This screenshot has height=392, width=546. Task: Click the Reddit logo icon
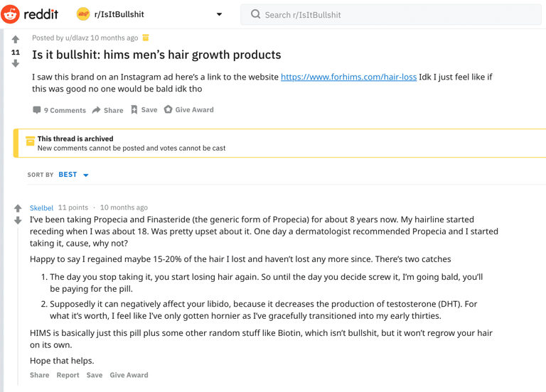pos(11,14)
